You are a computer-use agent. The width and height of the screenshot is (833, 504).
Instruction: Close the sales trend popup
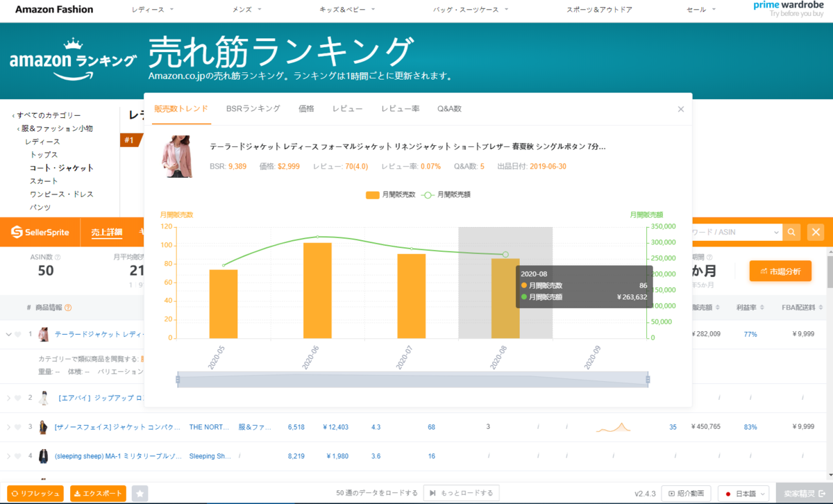click(680, 109)
